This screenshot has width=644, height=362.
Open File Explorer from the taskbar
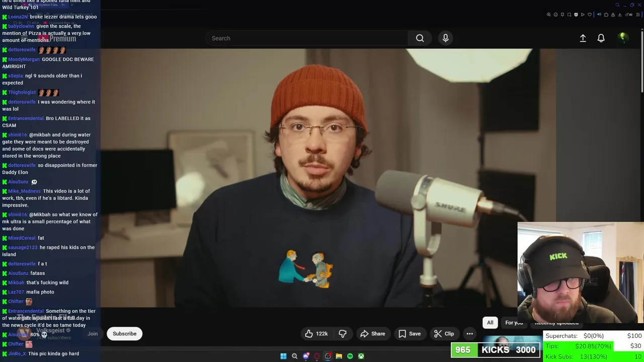coord(339,356)
